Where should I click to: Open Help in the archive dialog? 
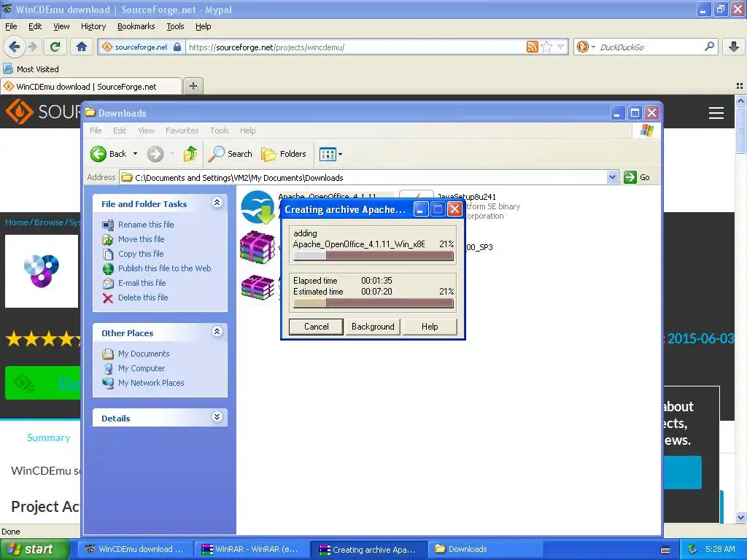(x=429, y=327)
